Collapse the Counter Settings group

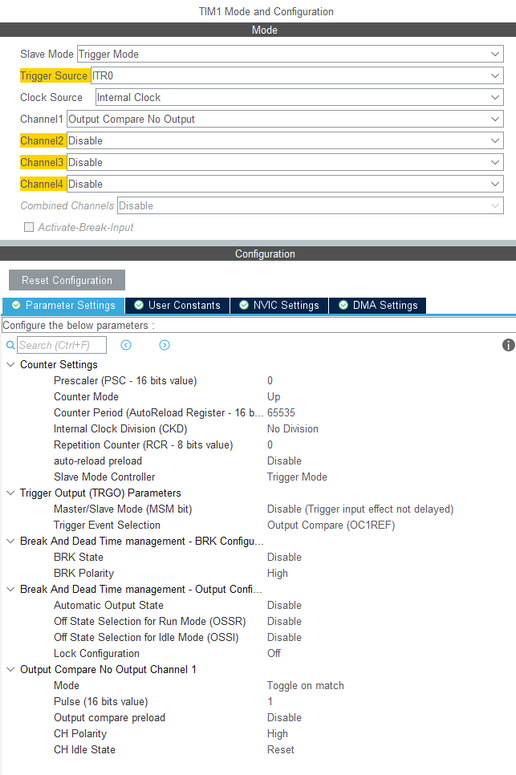pyautogui.click(x=10, y=365)
